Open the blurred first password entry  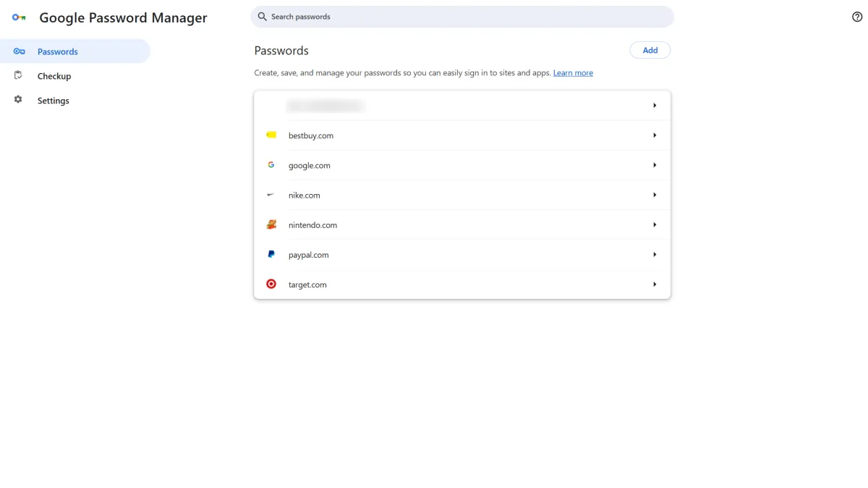point(462,106)
